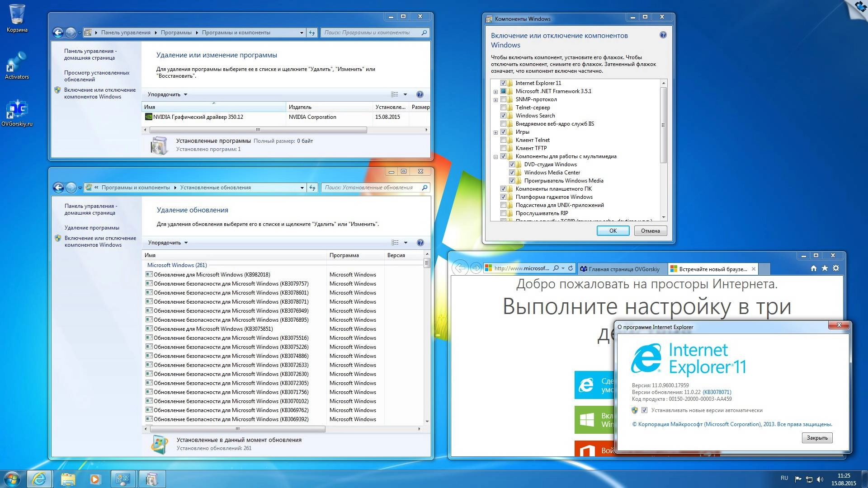Screen dimensions: 868x488
Task: Open the KB3078071 link
Action: click(717, 392)
